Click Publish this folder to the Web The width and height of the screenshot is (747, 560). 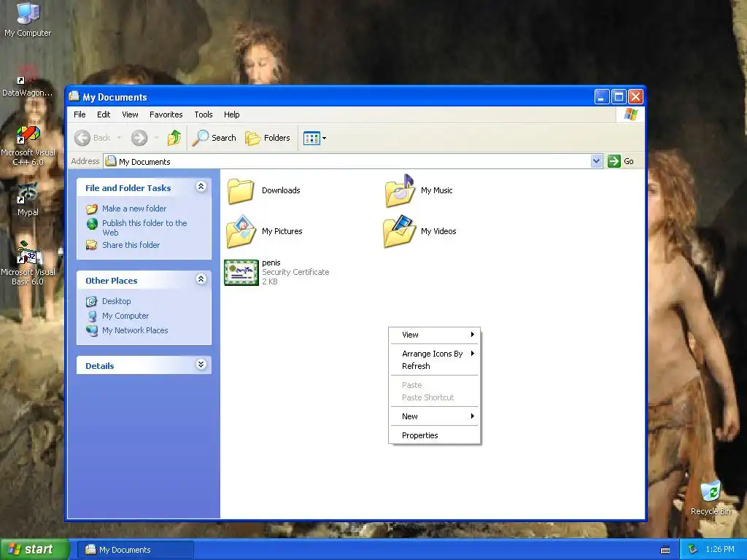(x=144, y=227)
